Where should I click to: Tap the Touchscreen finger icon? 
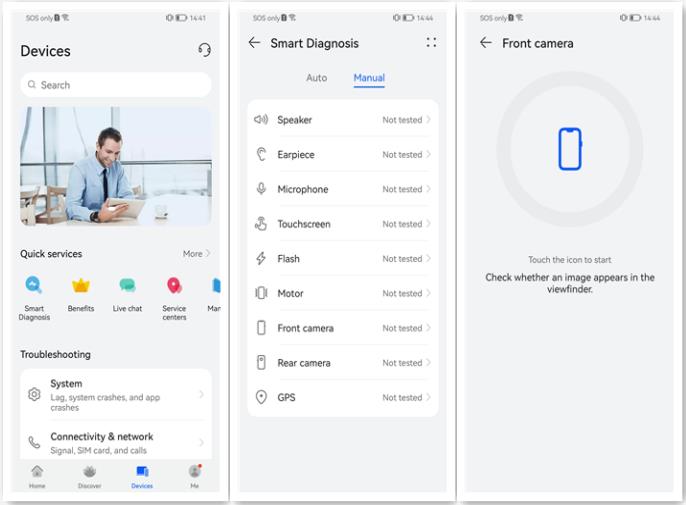pos(261,224)
